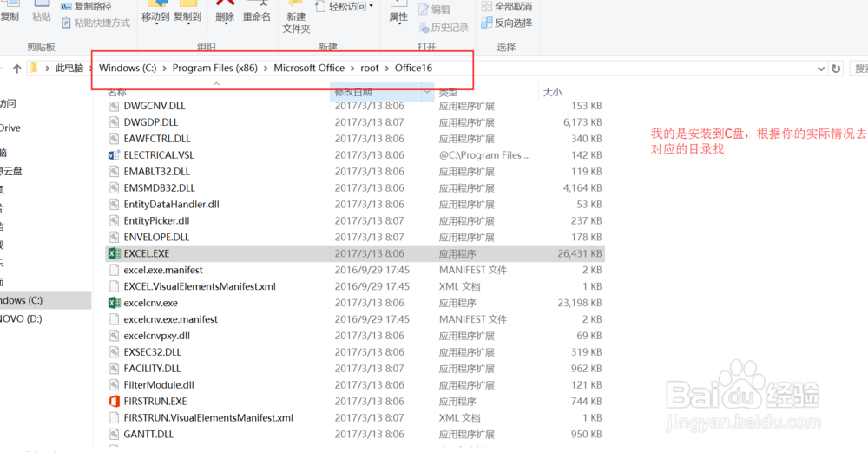The height and width of the screenshot is (452, 868).
Task: Click the EXCEL.EXE application icon
Action: click(x=114, y=253)
